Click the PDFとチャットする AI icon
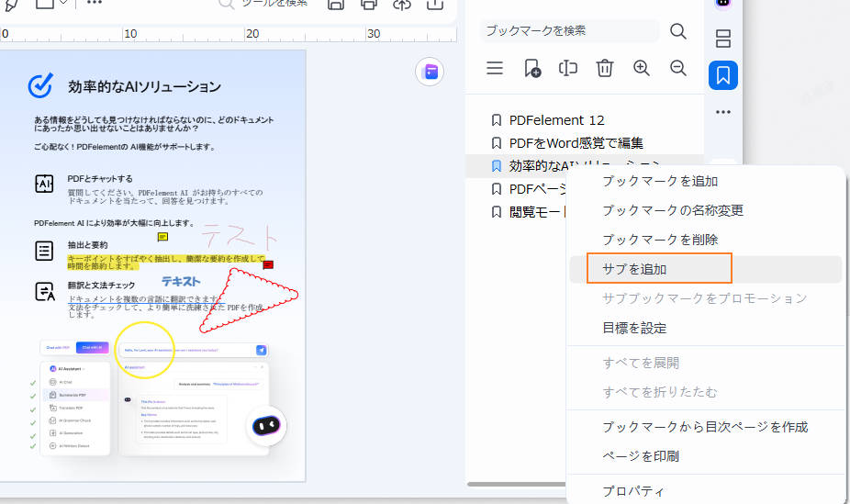The width and height of the screenshot is (850, 504). pyautogui.click(x=44, y=184)
